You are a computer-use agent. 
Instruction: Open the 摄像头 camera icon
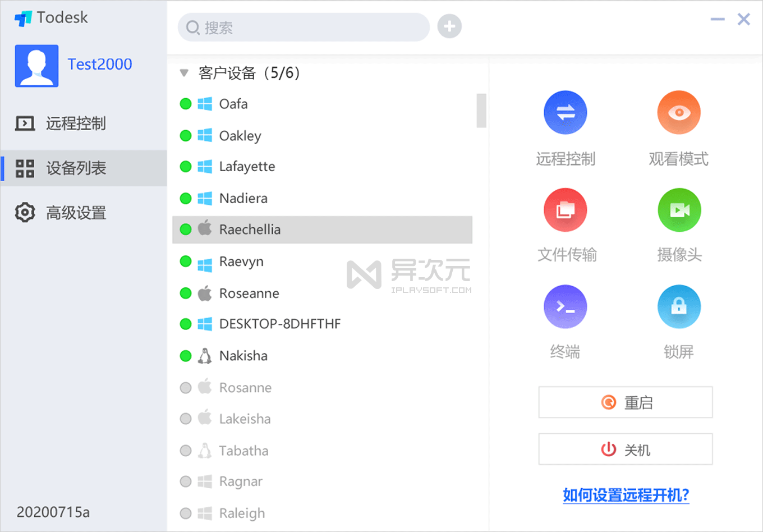coord(679,209)
